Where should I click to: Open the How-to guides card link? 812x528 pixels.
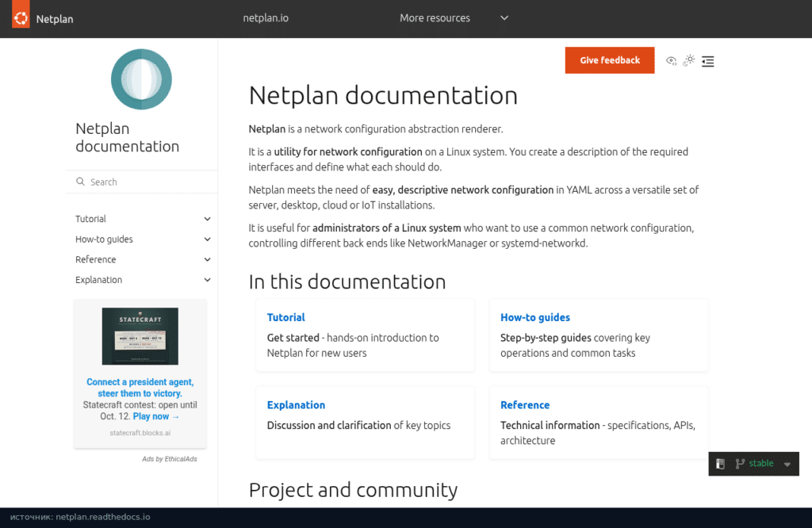click(535, 317)
